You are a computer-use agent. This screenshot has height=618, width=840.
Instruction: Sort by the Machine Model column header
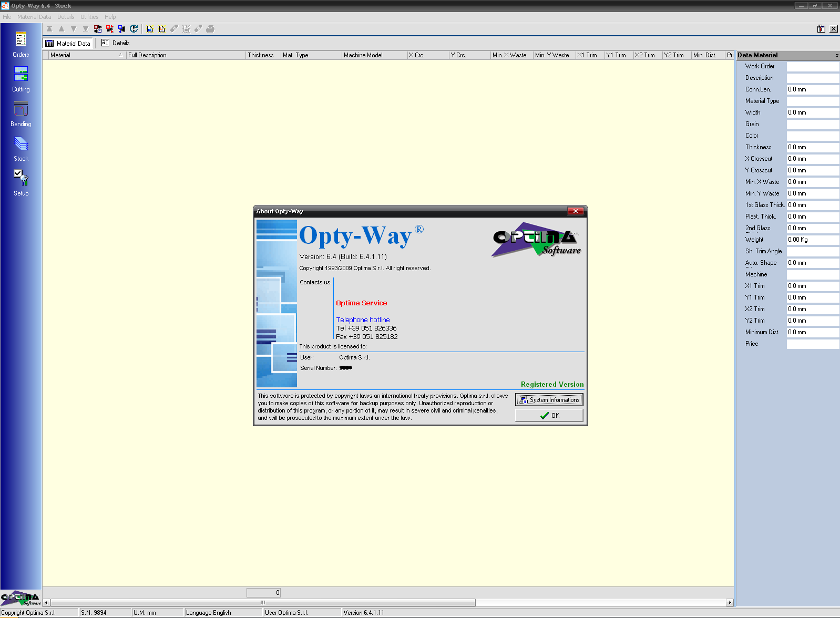(375, 55)
